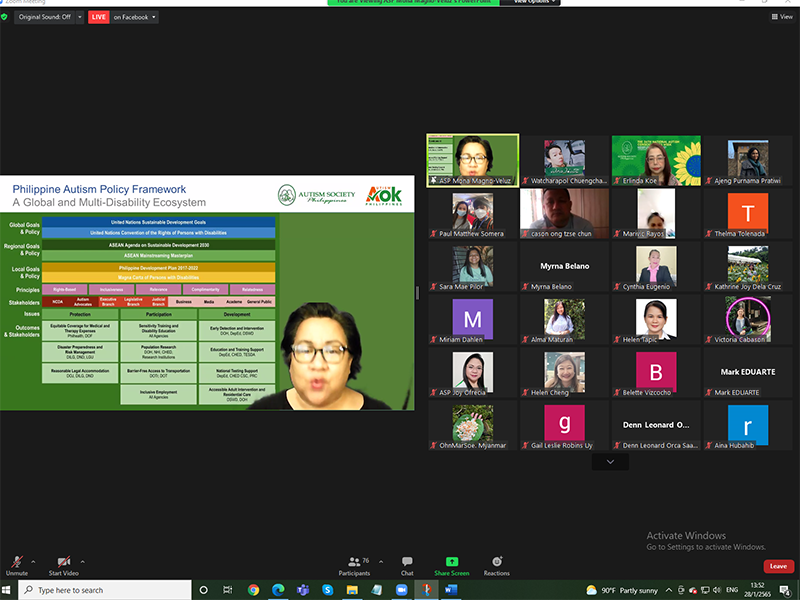Viewport: 800px width, 600px height.
Task: Click Marivic Rayos name label
Action: (643, 234)
